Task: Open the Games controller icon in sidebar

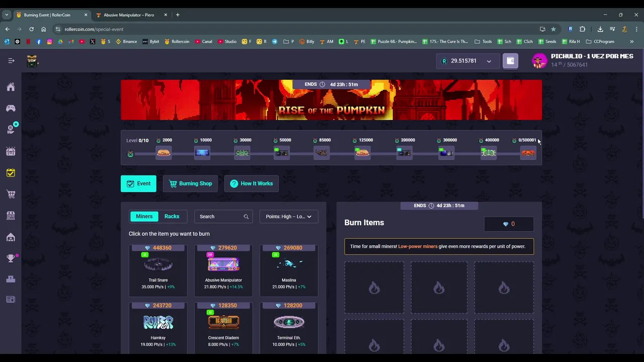Action: [x=11, y=108]
